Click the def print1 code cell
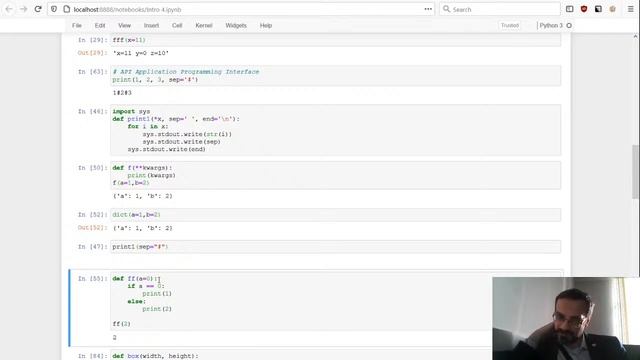The width and height of the screenshot is (640, 360). coord(336,130)
